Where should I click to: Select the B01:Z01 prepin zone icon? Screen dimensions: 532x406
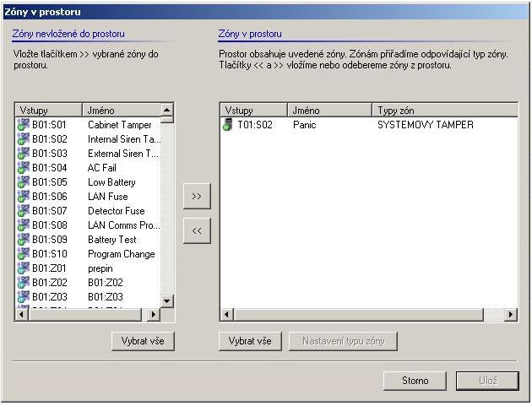(23, 268)
